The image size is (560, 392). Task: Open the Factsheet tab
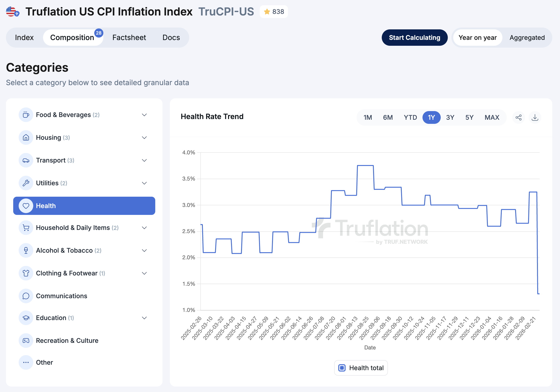(x=129, y=38)
